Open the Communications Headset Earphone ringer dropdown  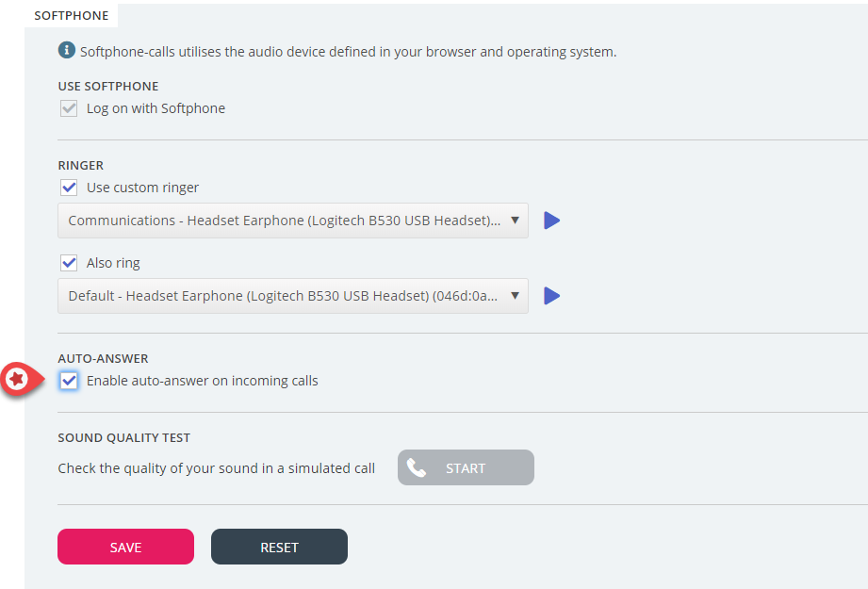tap(283, 221)
